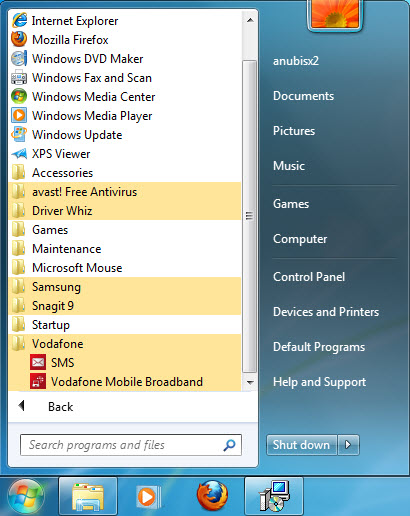
Task: Open Windows Explorer from the taskbar
Action: (88, 497)
